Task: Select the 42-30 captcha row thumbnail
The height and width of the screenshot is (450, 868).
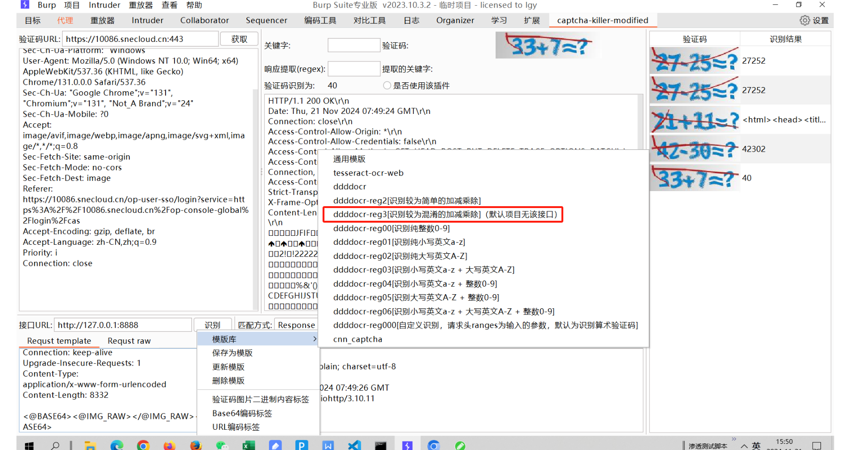Action: tap(695, 149)
